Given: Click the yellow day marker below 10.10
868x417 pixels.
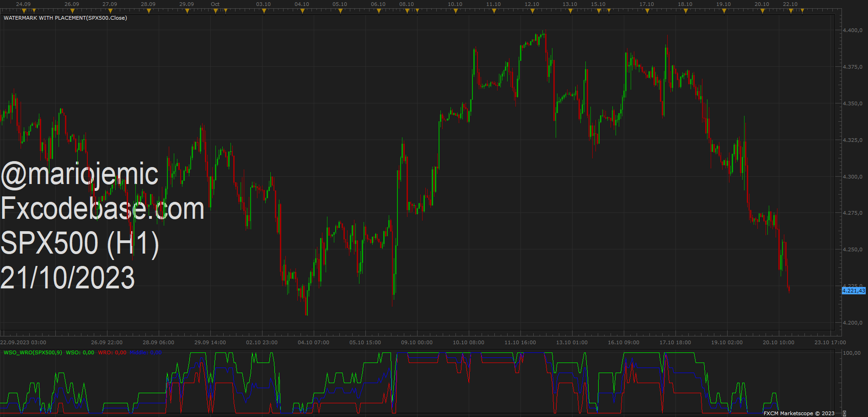Looking at the screenshot, I should pos(455,11).
